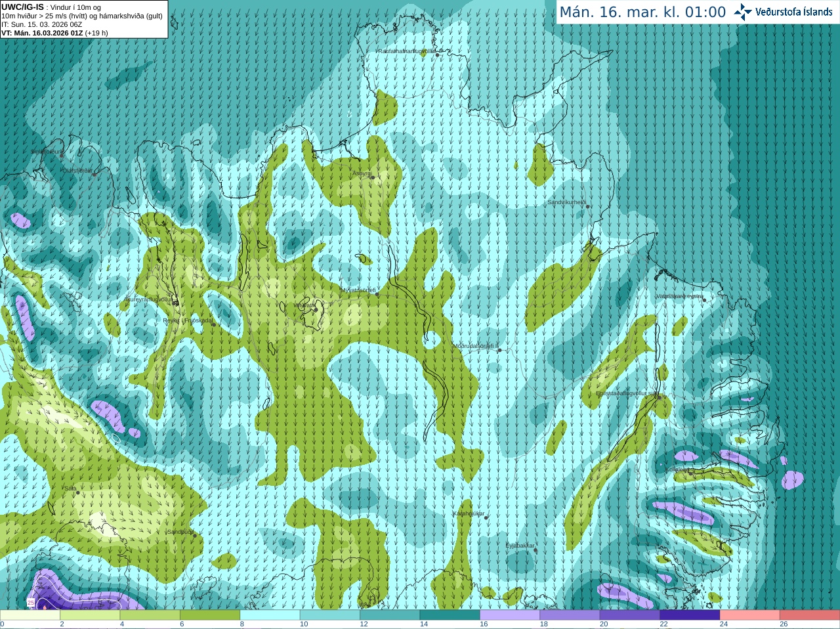
Task: Click the Siglufjörður station marker dot
Action: coord(62,156)
